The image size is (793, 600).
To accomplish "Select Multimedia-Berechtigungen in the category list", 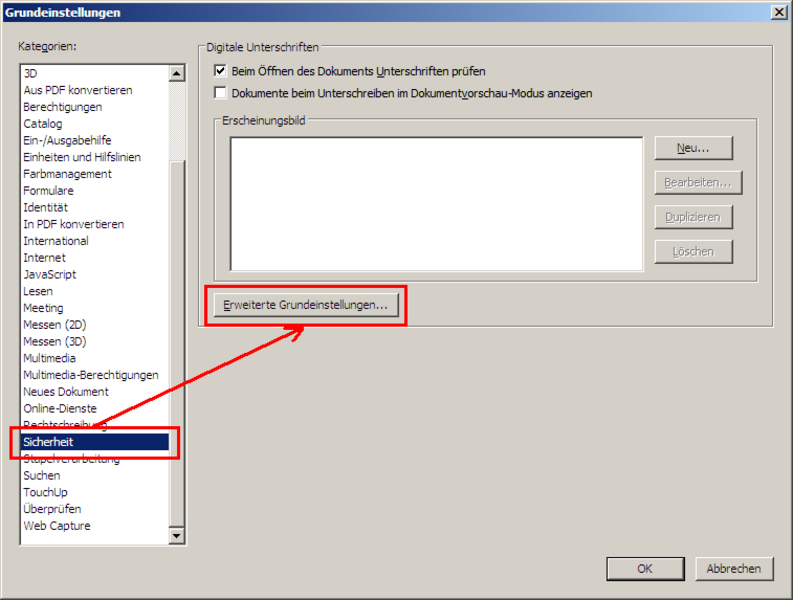I will pyautogui.click(x=90, y=375).
